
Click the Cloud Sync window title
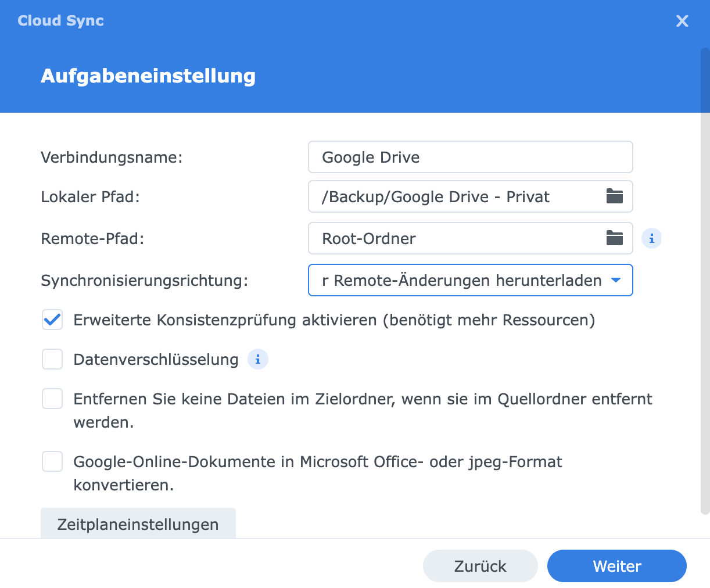(60, 21)
